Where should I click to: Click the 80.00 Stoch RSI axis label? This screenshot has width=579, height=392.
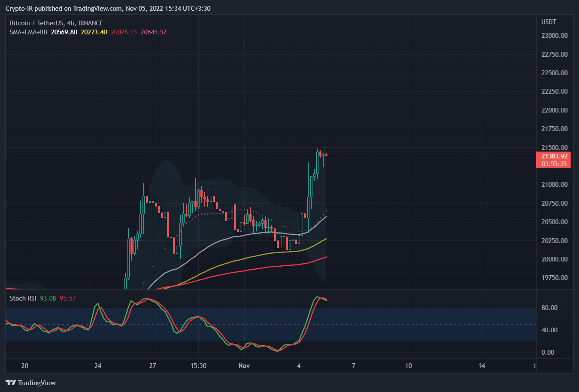[x=549, y=308]
